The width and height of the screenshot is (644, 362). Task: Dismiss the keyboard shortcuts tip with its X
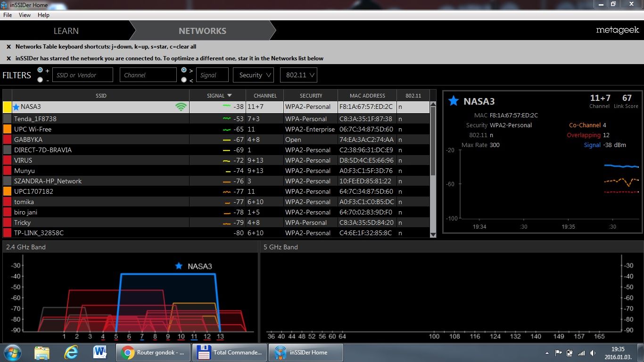tap(8, 47)
